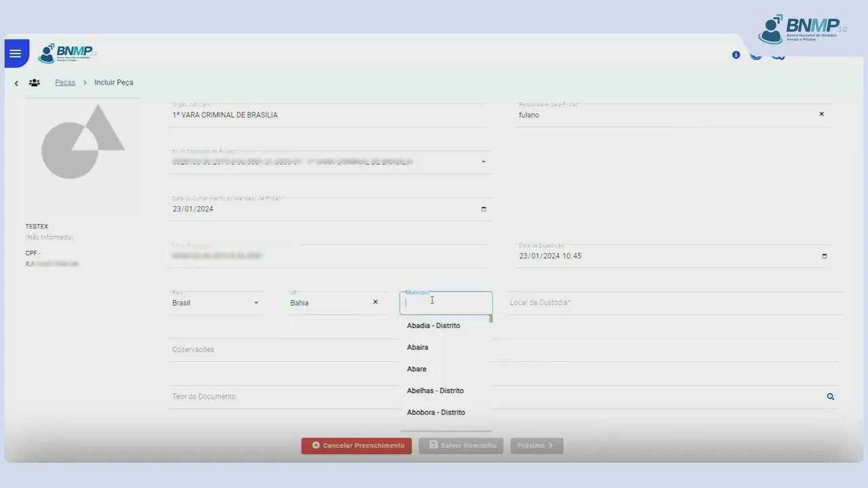The image size is (868, 488).
Task: Click the Salvar Rascunho button
Action: click(x=461, y=446)
